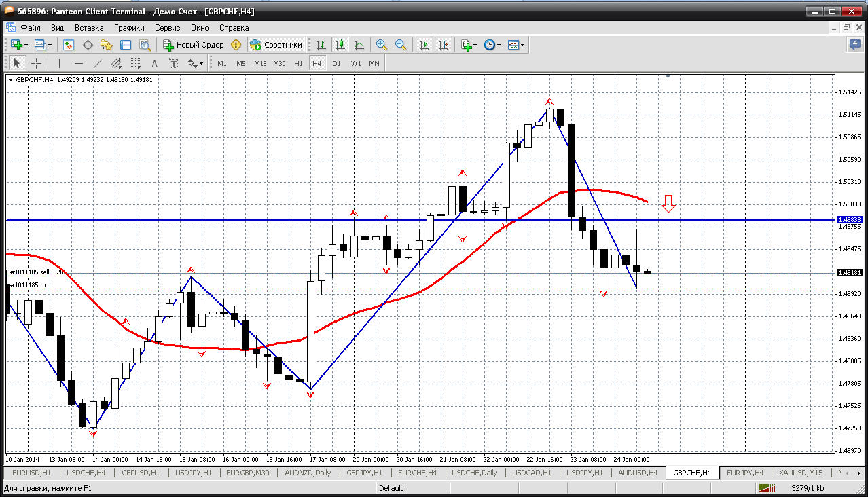Click the MetaEditor yellow diamond icon
868x497 pixels.
pyautogui.click(x=236, y=45)
